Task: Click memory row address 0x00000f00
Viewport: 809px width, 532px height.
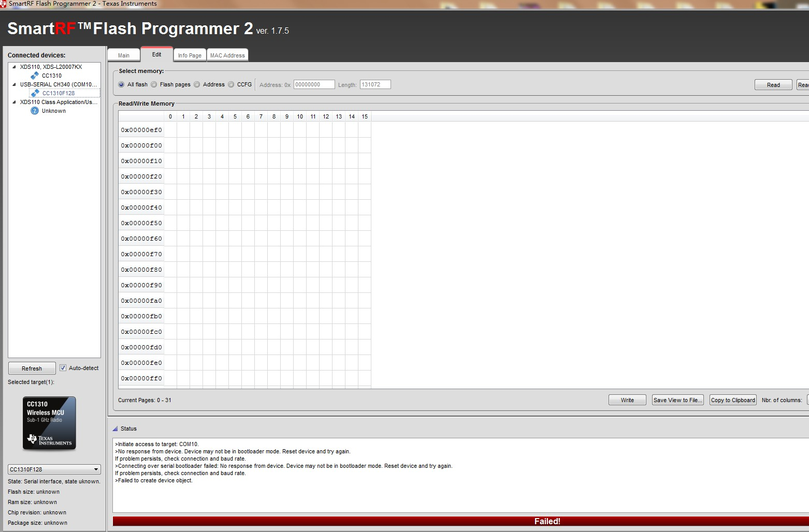Action: coord(141,145)
